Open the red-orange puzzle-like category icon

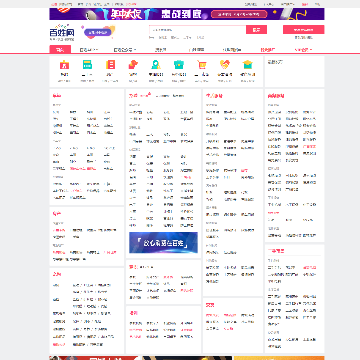133,65
